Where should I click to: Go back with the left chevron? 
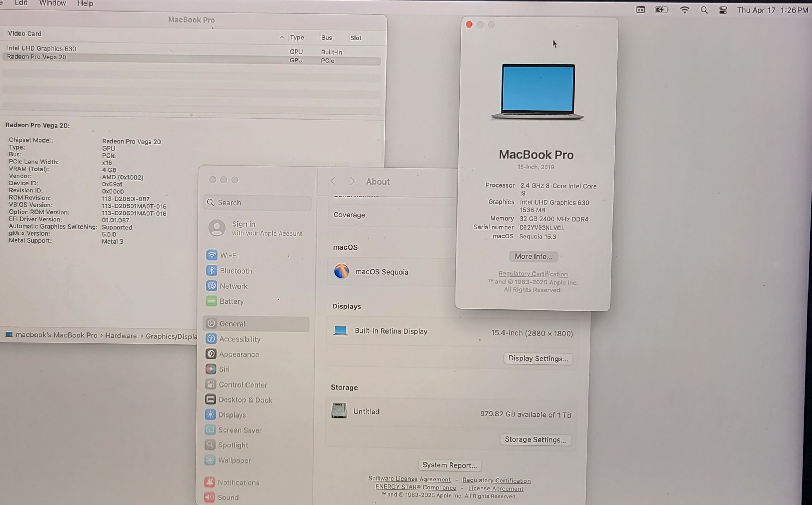pos(333,181)
